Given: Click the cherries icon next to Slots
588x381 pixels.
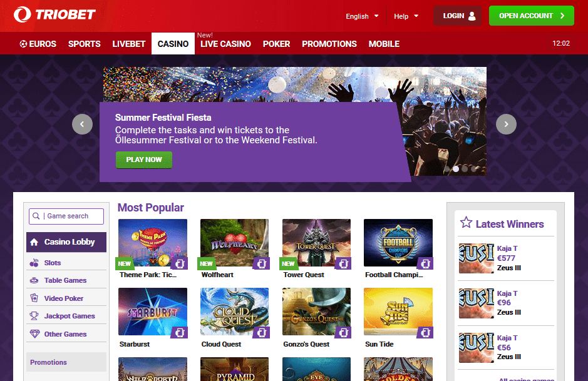Looking at the screenshot, I should click(34, 263).
